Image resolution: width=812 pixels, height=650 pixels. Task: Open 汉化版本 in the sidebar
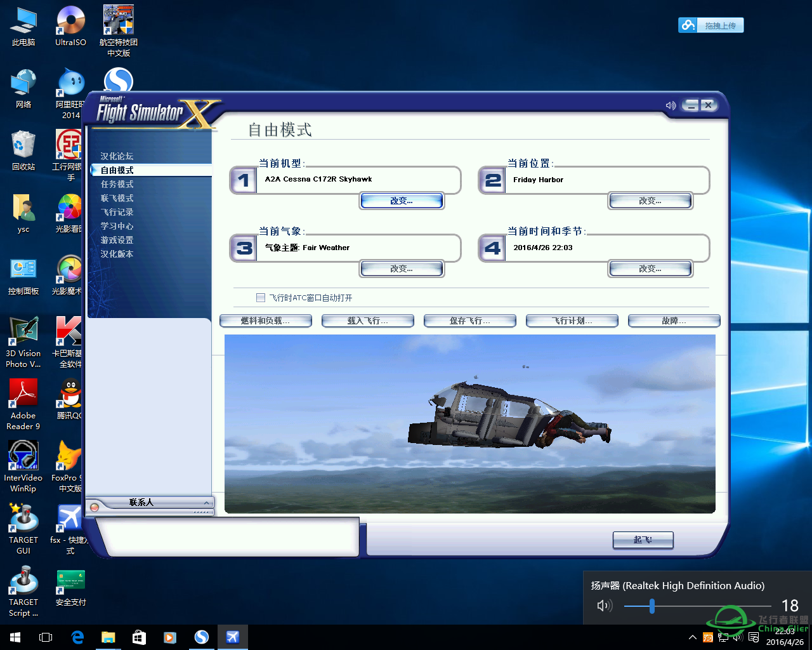coord(117,254)
